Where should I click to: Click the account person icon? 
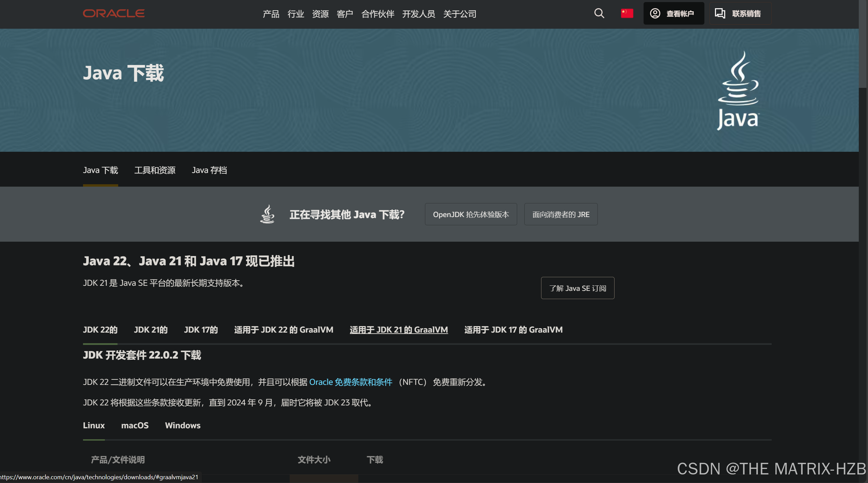(655, 13)
